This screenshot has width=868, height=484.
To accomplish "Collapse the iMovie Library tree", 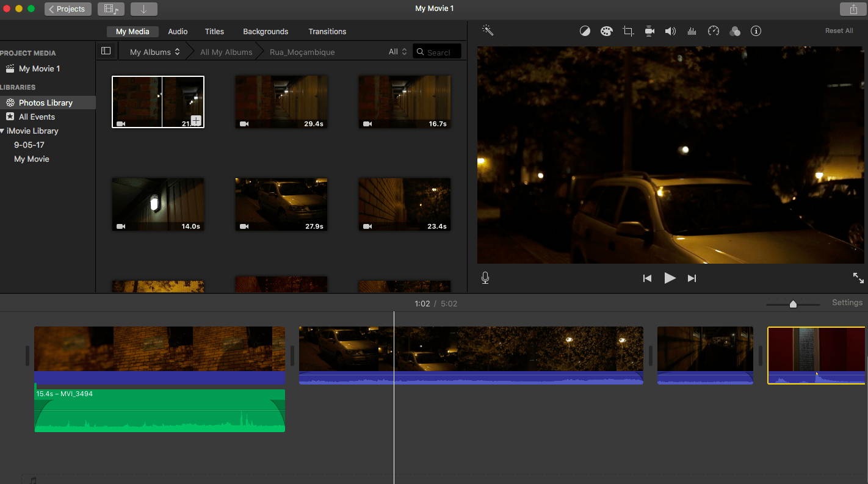I will pyautogui.click(x=2, y=131).
